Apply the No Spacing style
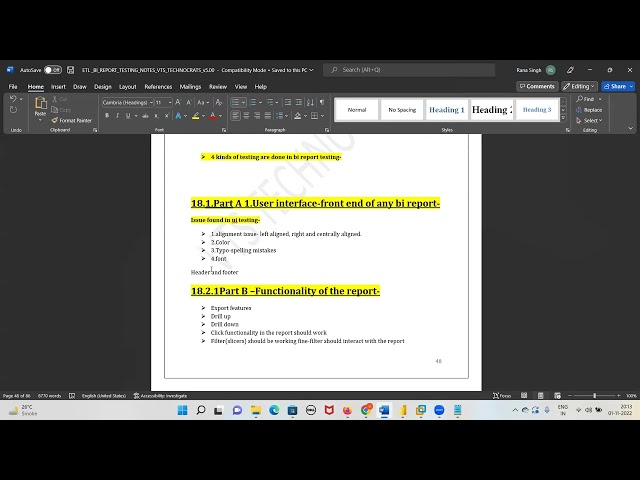The image size is (640, 480). [402, 110]
